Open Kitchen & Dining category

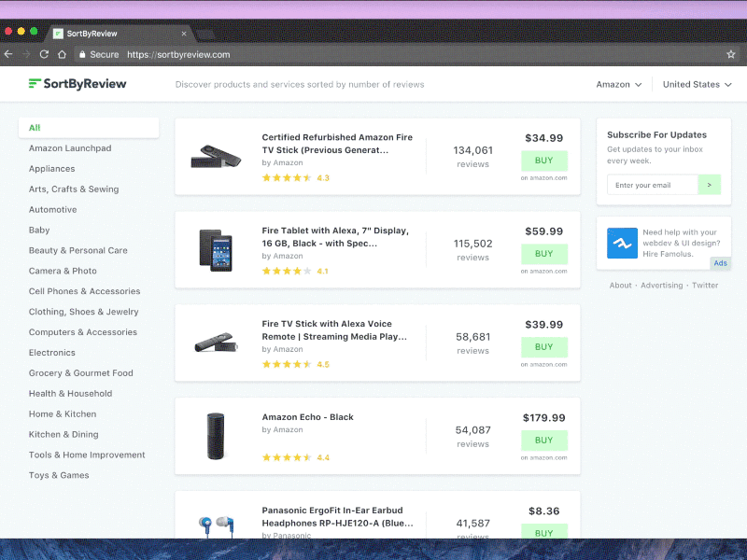coord(63,434)
